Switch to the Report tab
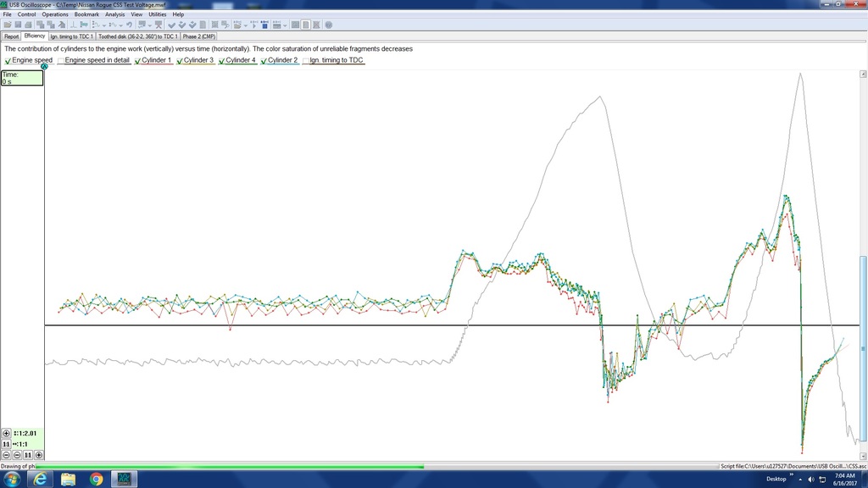Viewport: 868px width, 488px height. click(x=11, y=36)
